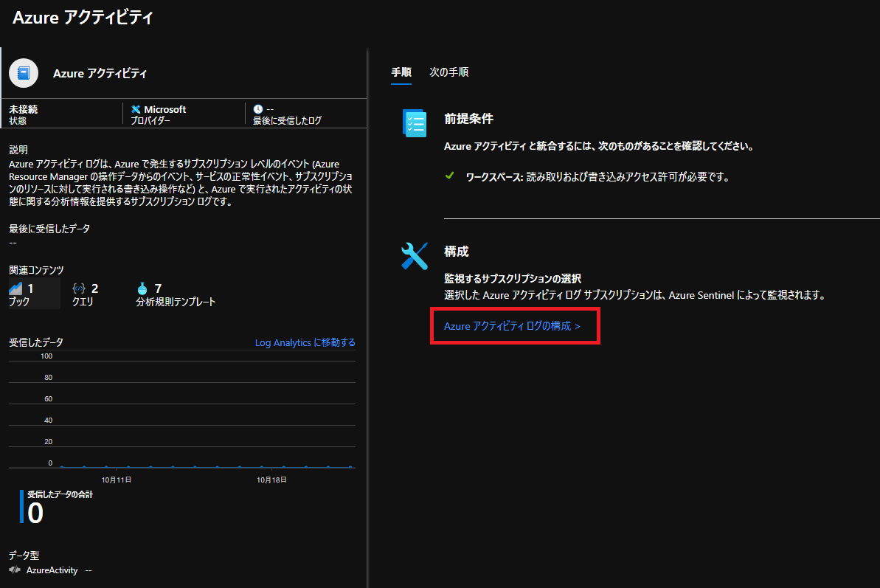Click the 10月18日 date label on the chart

(271, 480)
